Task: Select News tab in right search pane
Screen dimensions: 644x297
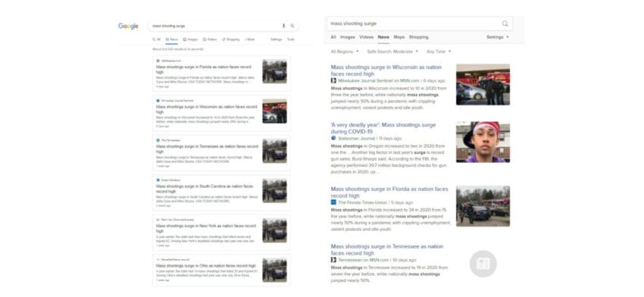Action: 383,37
